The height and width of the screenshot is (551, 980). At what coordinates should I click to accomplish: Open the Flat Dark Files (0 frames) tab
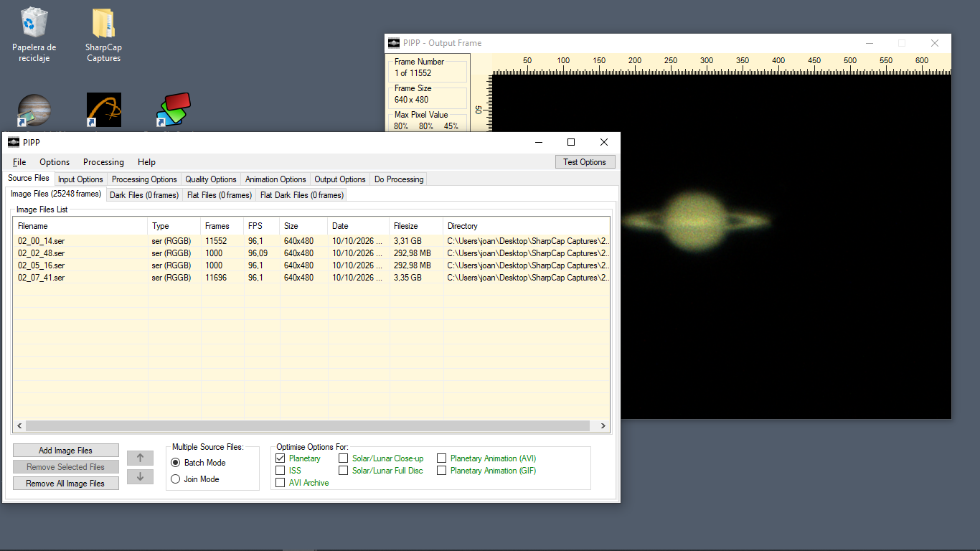click(301, 195)
